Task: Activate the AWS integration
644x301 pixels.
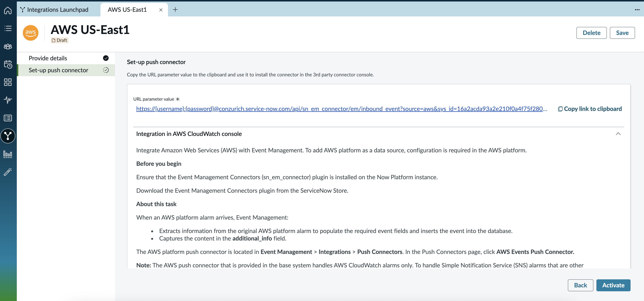Action: [x=613, y=285]
